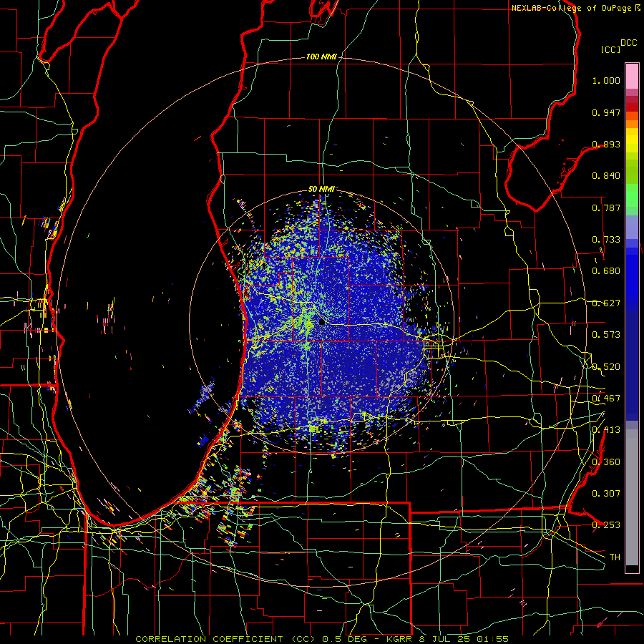Select the 0.360 scale value
This screenshot has height=644, width=644.
coord(606,462)
